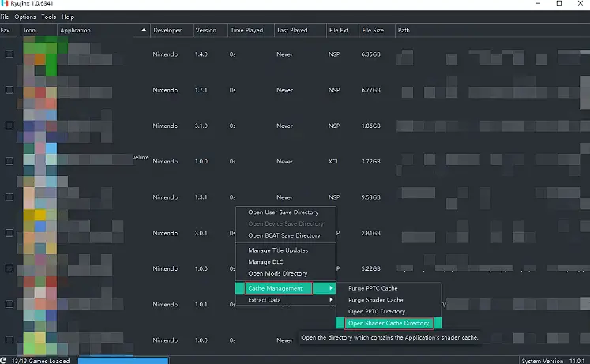Sort by Application column header arrow
This screenshot has height=364, width=590.
[x=144, y=31]
